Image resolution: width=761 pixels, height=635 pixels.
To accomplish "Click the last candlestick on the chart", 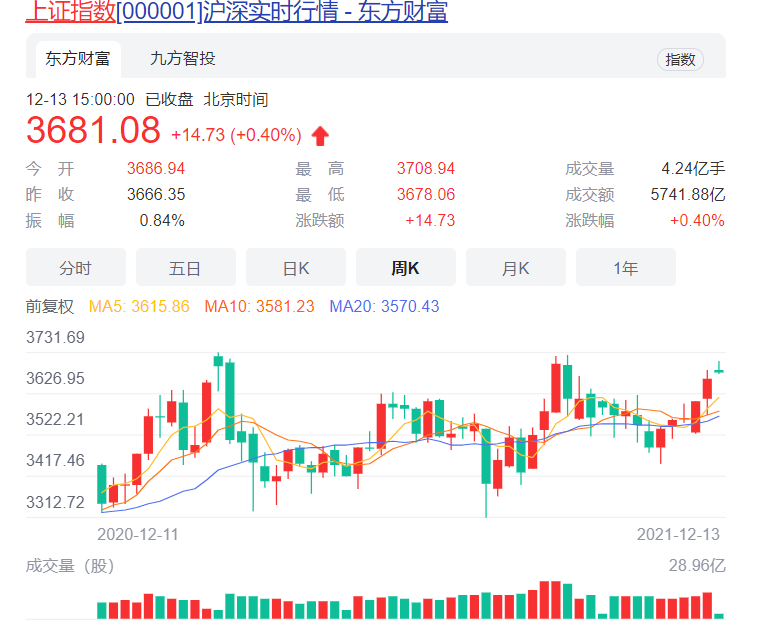I will 719,370.
